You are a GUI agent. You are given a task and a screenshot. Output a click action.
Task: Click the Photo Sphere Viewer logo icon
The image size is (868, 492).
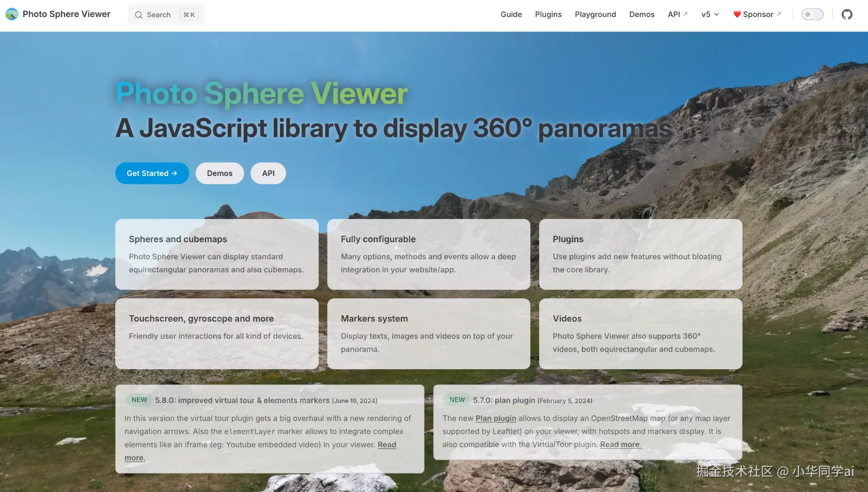click(x=12, y=14)
